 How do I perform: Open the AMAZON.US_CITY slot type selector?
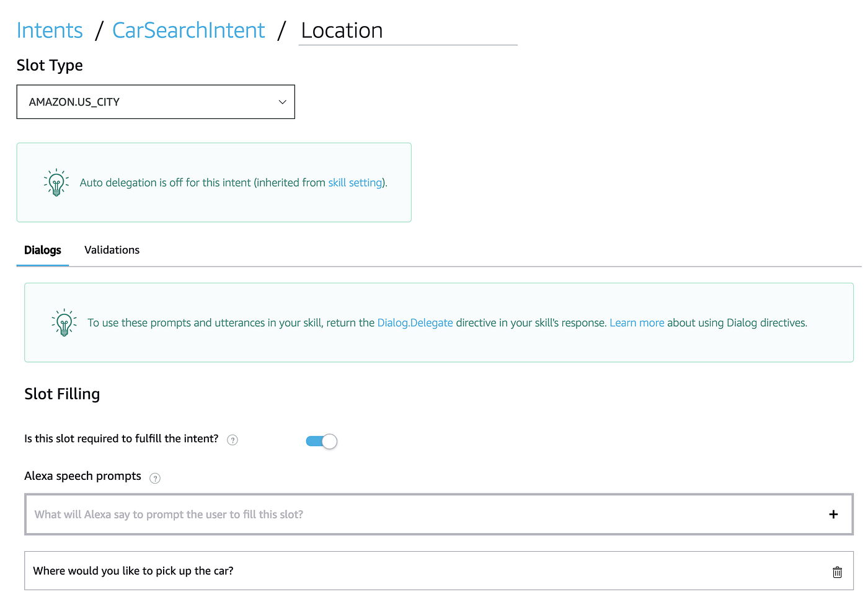155,102
